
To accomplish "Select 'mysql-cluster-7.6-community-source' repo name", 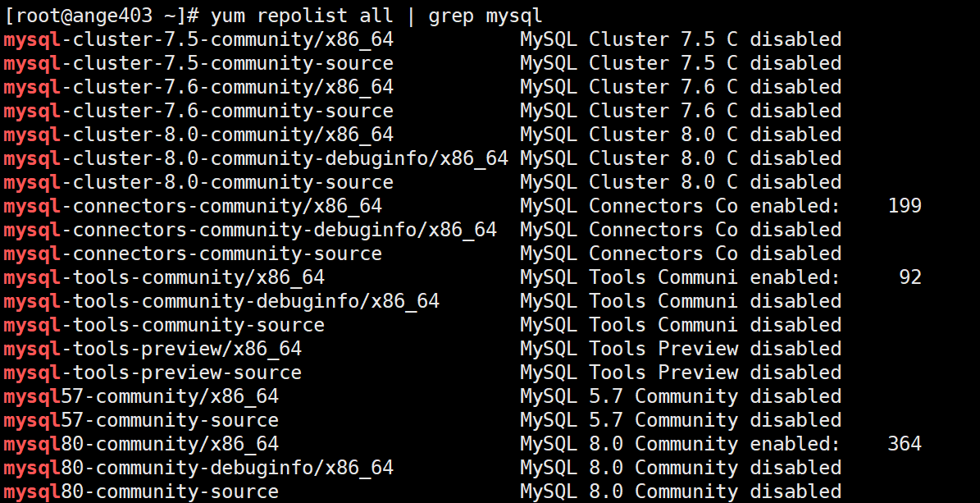I will pos(198,112).
